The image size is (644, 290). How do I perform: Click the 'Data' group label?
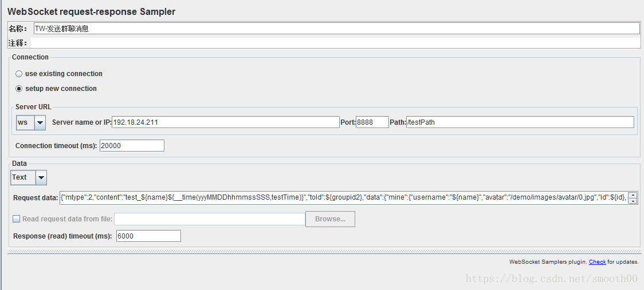19,163
